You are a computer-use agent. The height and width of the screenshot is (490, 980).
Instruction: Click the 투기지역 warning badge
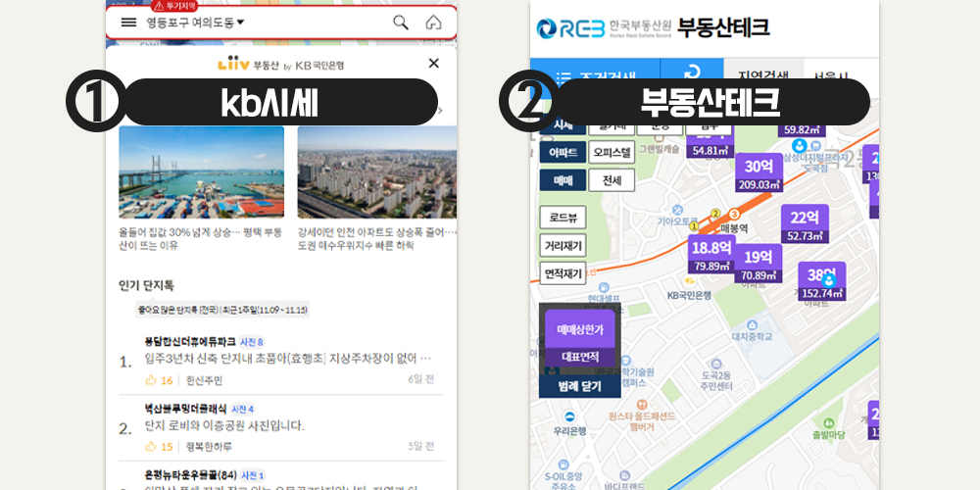pyautogui.click(x=174, y=6)
